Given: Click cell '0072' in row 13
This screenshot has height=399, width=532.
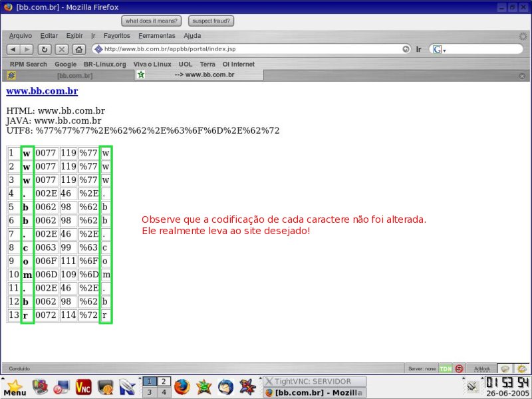Looking at the screenshot, I should pyautogui.click(x=47, y=315).
